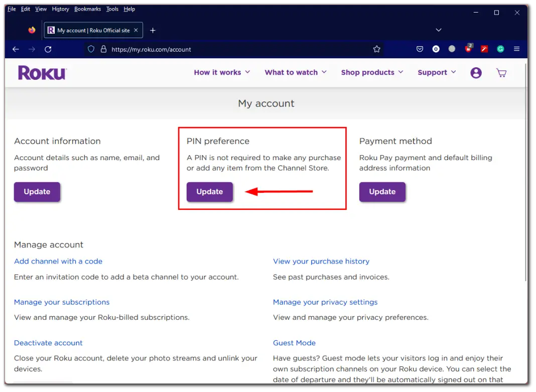Click the back navigation arrow
The width and height of the screenshot is (536, 392).
click(x=15, y=49)
